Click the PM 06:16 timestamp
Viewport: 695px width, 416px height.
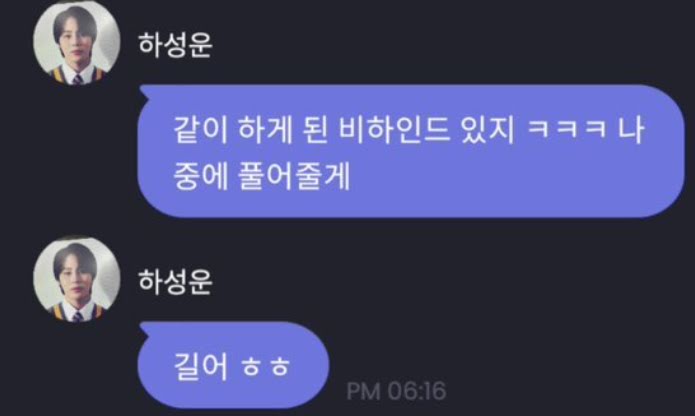(x=396, y=391)
